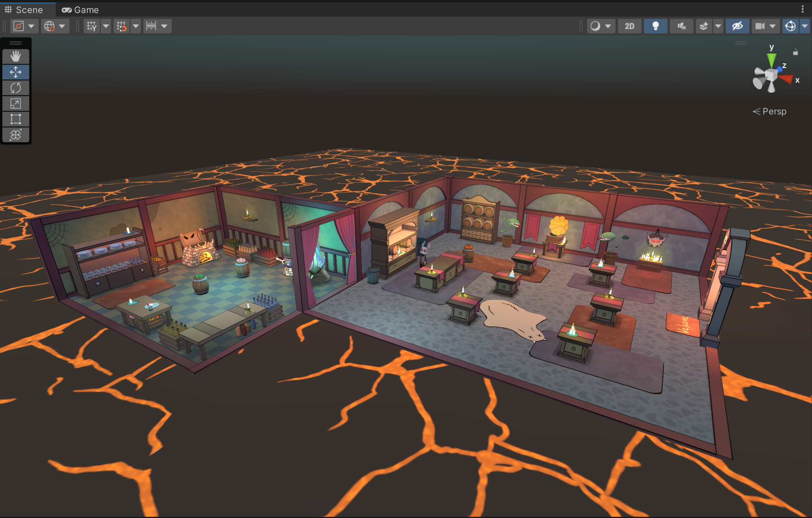The image size is (812, 518).
Task: Select the Rect transform tool
Action: [16, 119]
